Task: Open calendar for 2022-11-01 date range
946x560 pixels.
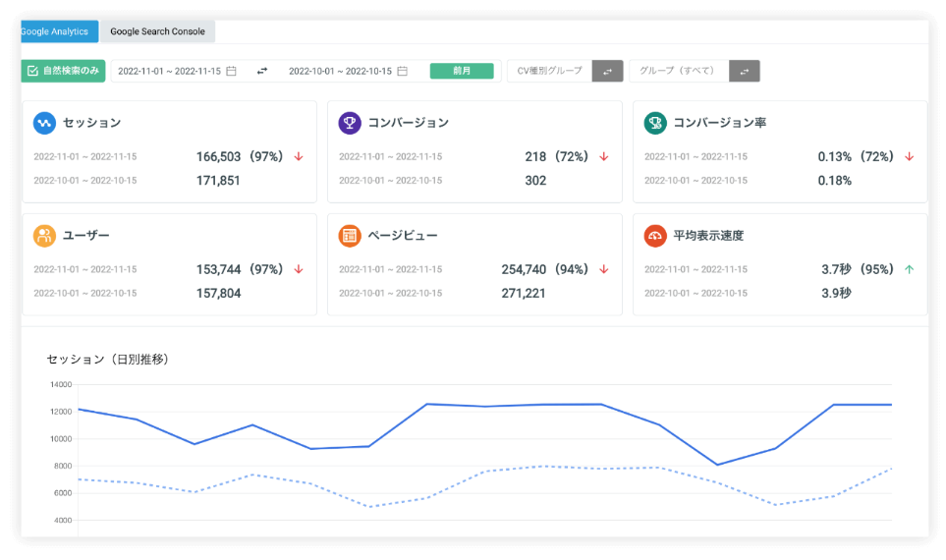Action: [232, 71]
